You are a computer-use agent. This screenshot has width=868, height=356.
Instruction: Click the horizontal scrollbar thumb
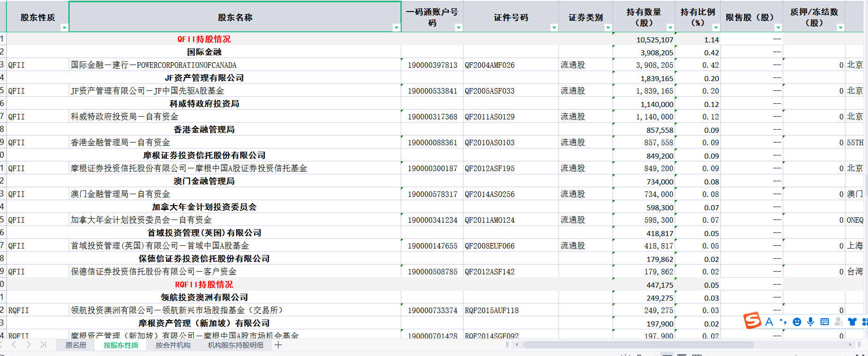click(638, 344)
